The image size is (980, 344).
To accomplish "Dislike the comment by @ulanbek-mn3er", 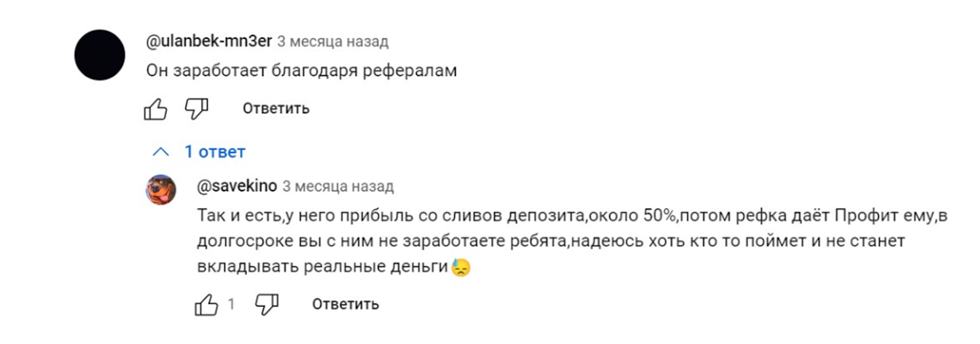I will [197, 109].
